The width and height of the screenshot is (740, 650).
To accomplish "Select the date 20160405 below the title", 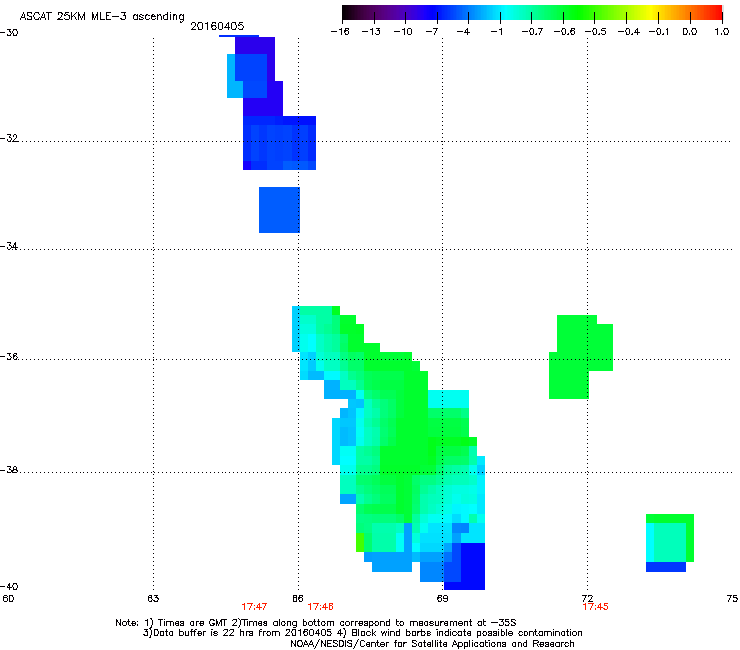I will coord(217,26).
